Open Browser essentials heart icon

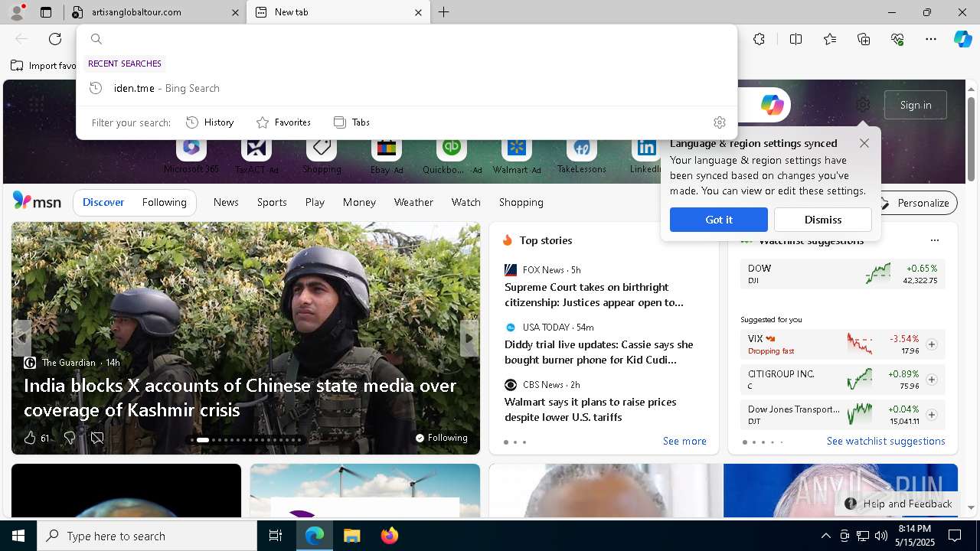[x=897, y=39]
